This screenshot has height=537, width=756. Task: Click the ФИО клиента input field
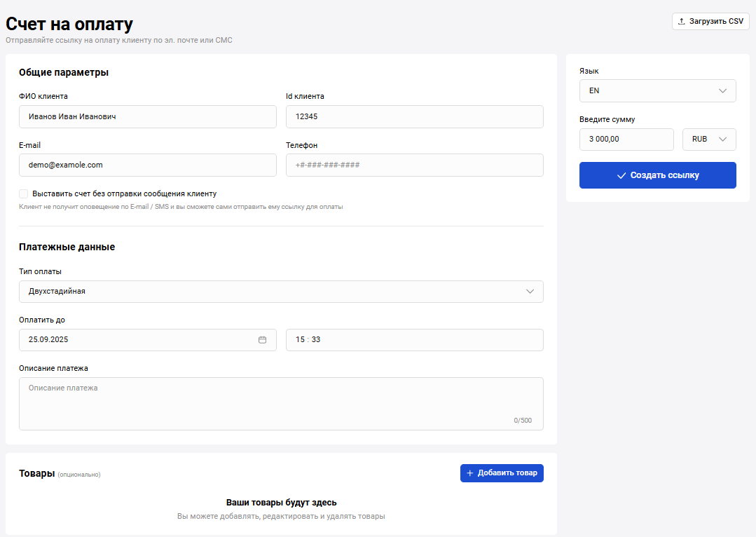coord(147,117)
